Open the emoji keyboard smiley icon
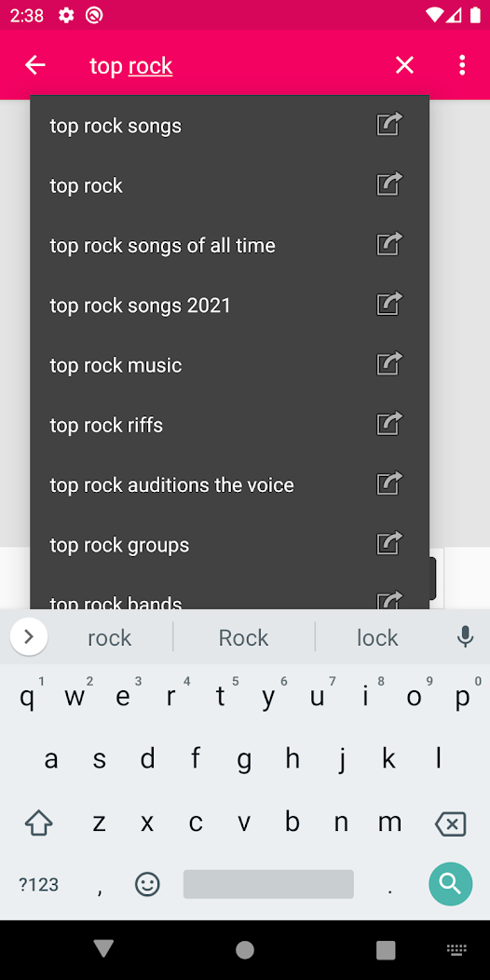This screenshot has width=490, height=980. coord(147,884)
